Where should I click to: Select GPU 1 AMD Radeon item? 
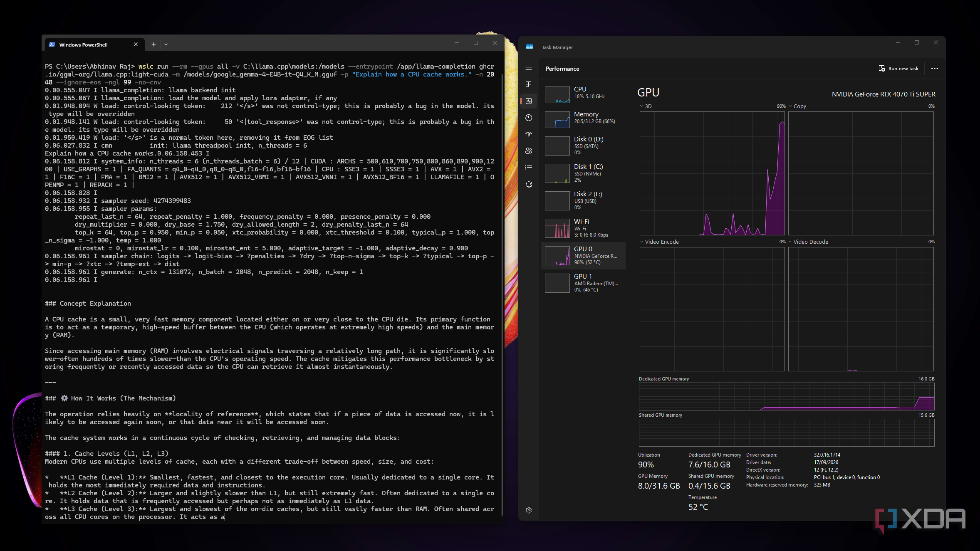point(583,283)
